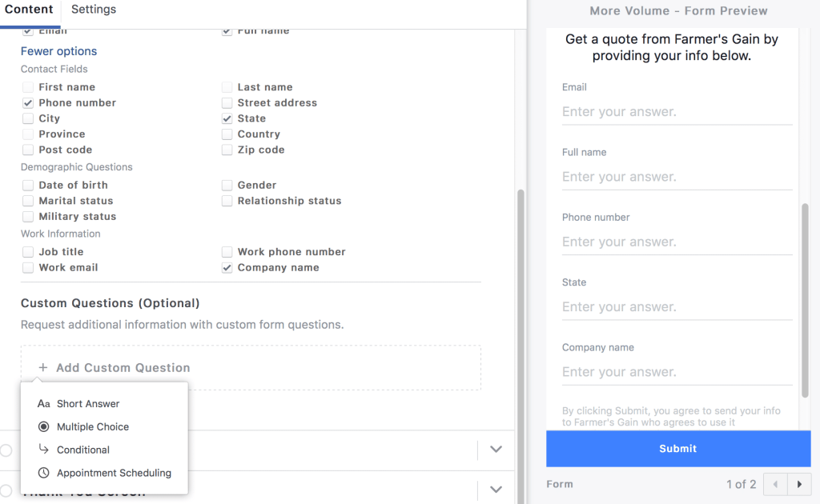This screenshot has width=820, height=504.
Task: Collapse fields with the Fewer options link
Action: [58, 50]
